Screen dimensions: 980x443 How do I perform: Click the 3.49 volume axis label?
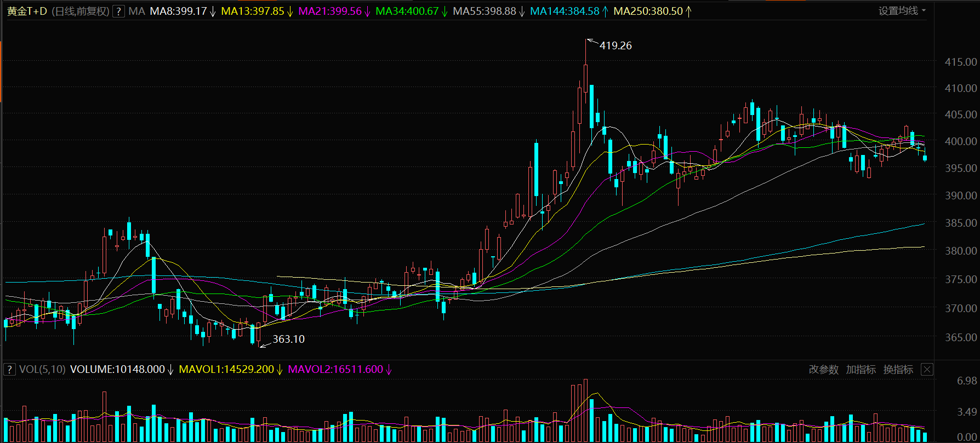click(967, 412)
